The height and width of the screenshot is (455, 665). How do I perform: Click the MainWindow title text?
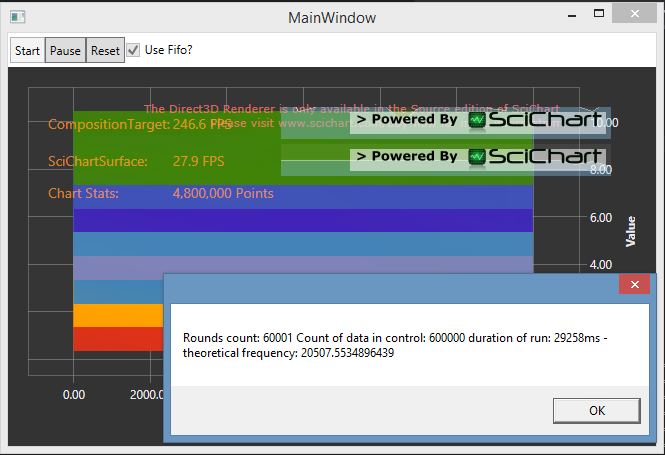332,18
